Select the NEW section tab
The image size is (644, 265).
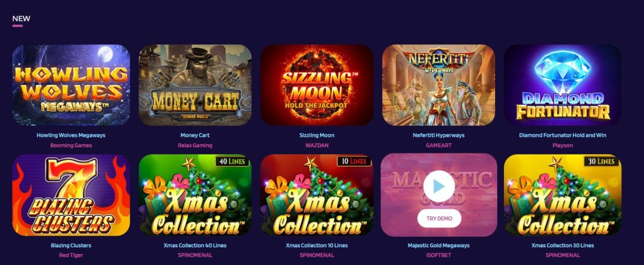click(x=21, y=19)
